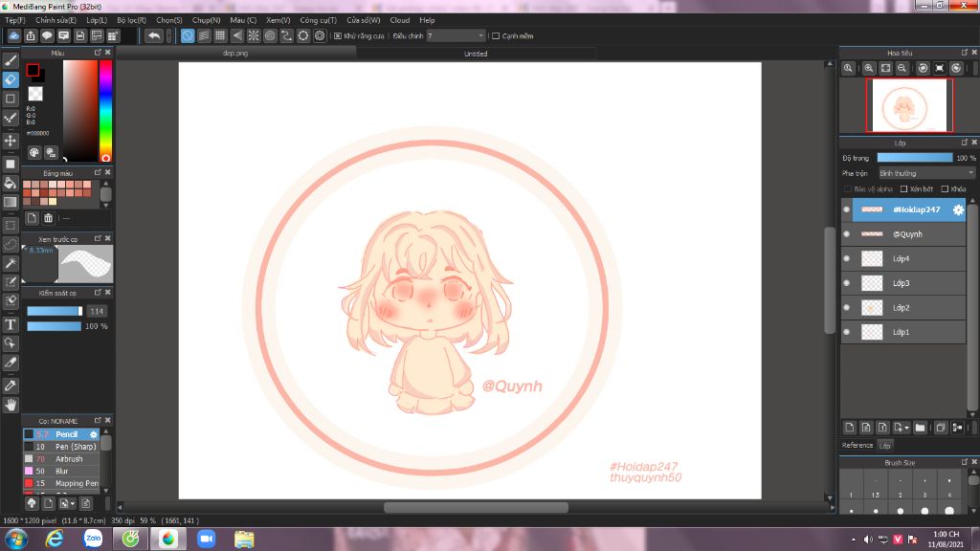Select the Brush tool
Viewport: 980px width, 551px height.
pos(10,60)
